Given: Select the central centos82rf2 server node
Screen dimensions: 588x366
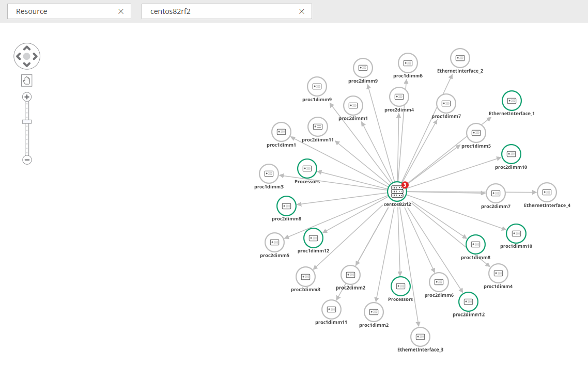Looking at the screenshot, I should (x=397, y=192).
